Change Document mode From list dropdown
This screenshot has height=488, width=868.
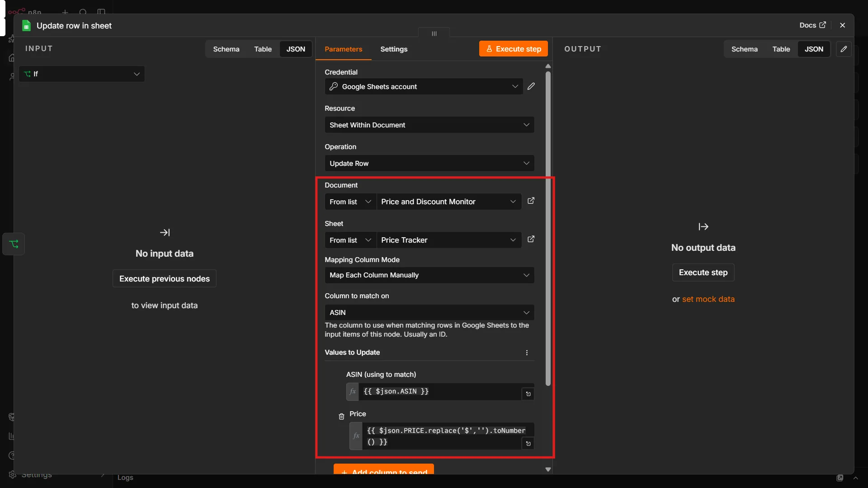click(350, 202)
